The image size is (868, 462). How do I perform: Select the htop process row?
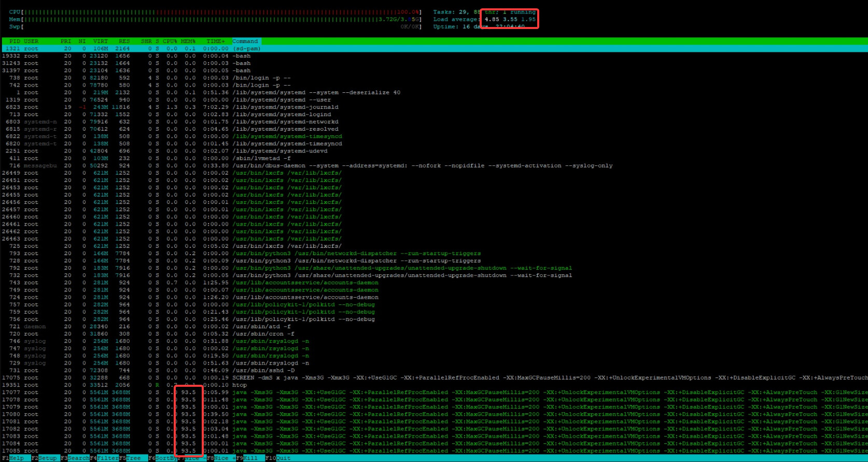point(240,385)
